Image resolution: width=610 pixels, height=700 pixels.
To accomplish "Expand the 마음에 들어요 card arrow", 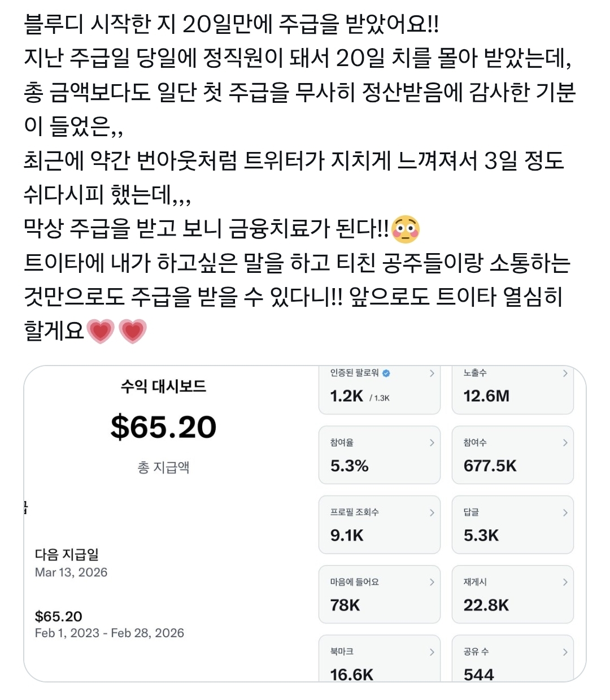I will (x=432, y=582).
